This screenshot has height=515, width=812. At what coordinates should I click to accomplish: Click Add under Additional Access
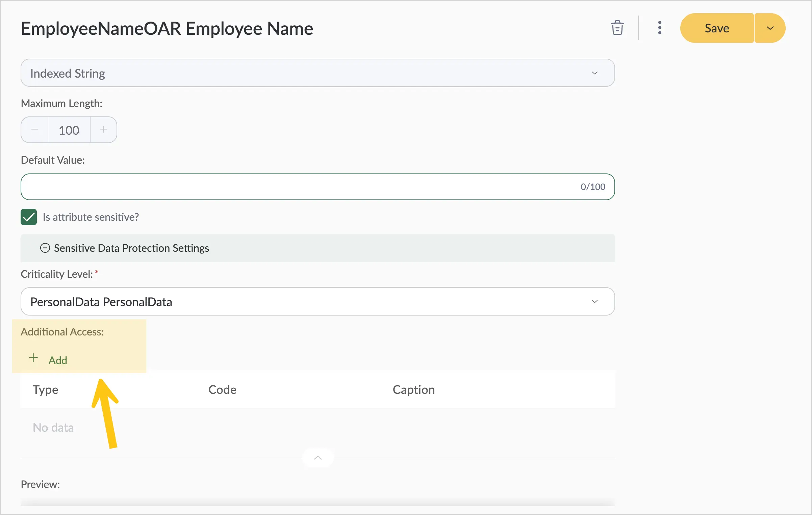pos(48,360)
